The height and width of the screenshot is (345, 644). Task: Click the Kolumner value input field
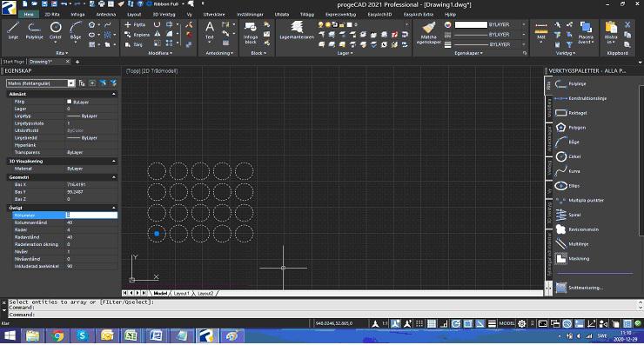click(91, 215)
